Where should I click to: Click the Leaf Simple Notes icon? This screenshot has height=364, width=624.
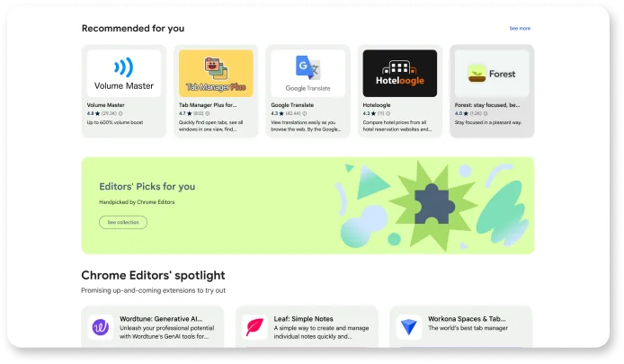[x=254, y=327]
